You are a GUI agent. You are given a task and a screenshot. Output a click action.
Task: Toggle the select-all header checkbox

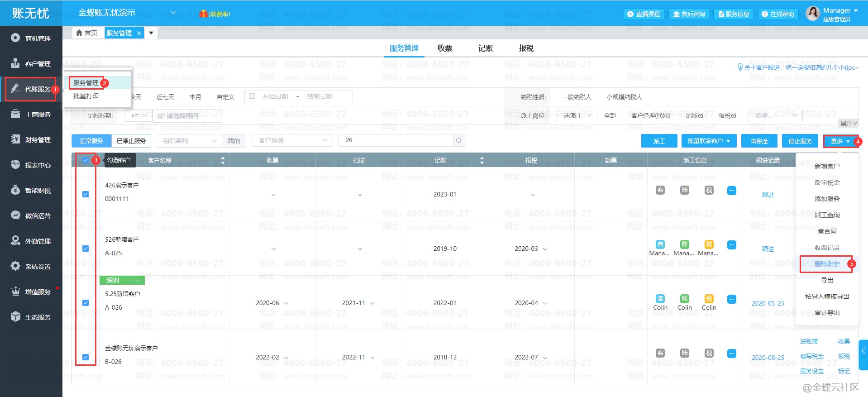(x=86, y=160)
